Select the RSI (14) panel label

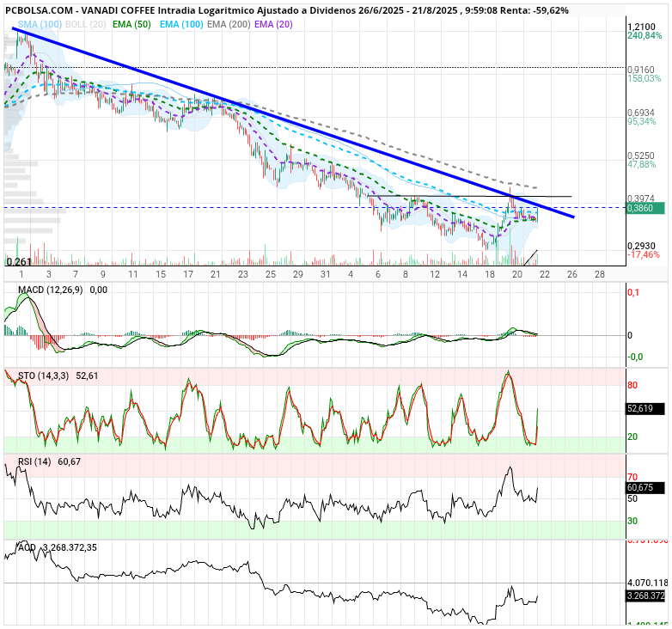click(34, 461)
